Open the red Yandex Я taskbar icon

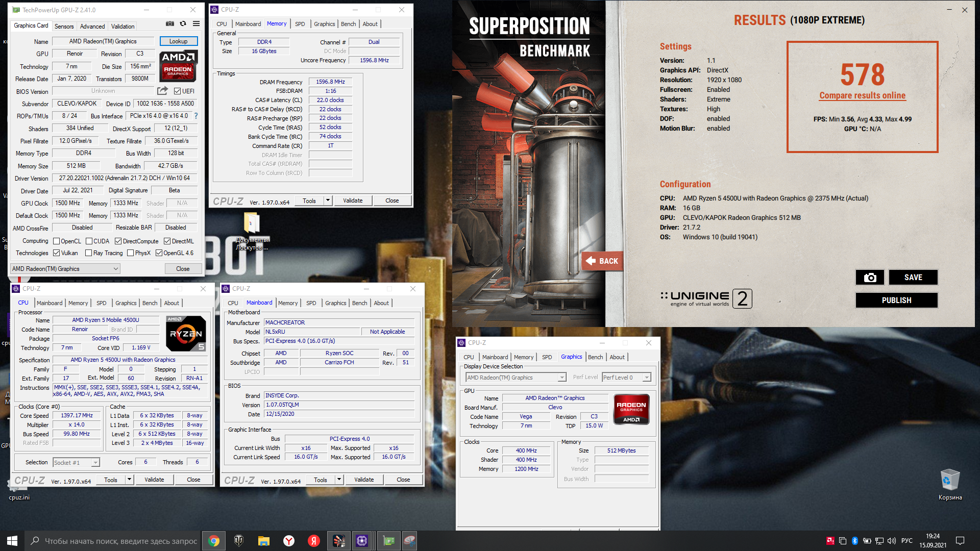click(x=314, y=541)
